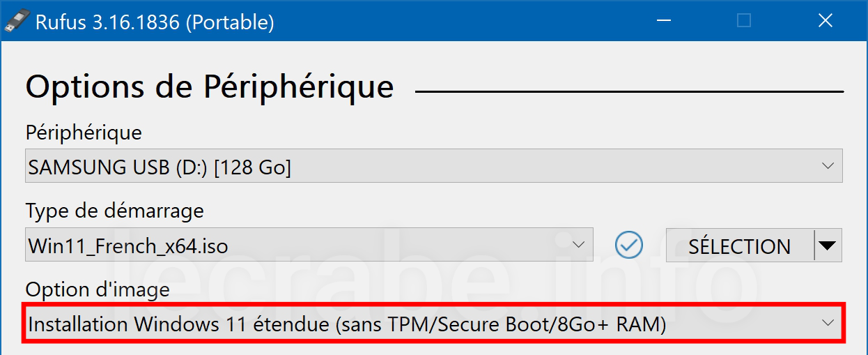Click the Option d'image label

pyautogui.click(x=98, y=289)
